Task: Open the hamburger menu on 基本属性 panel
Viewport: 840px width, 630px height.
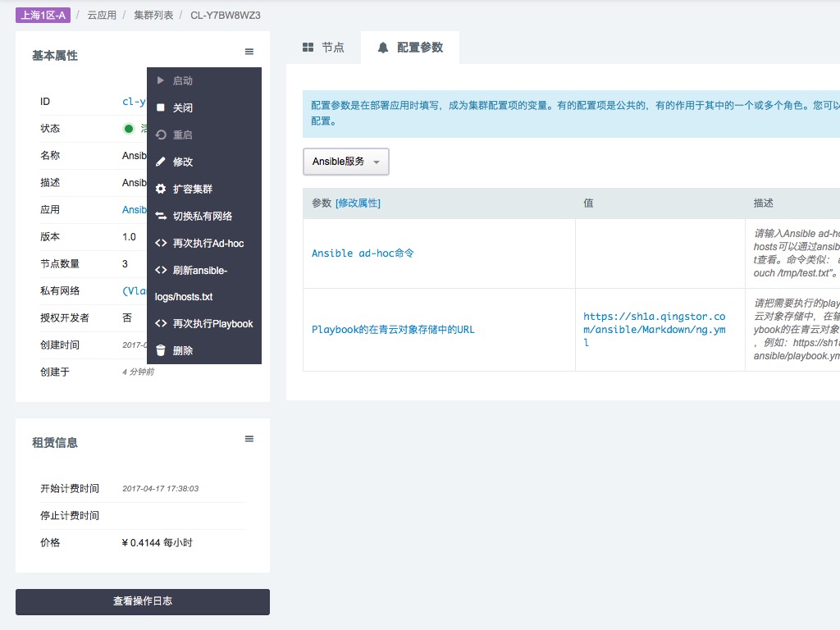Action: pos(249,51)
